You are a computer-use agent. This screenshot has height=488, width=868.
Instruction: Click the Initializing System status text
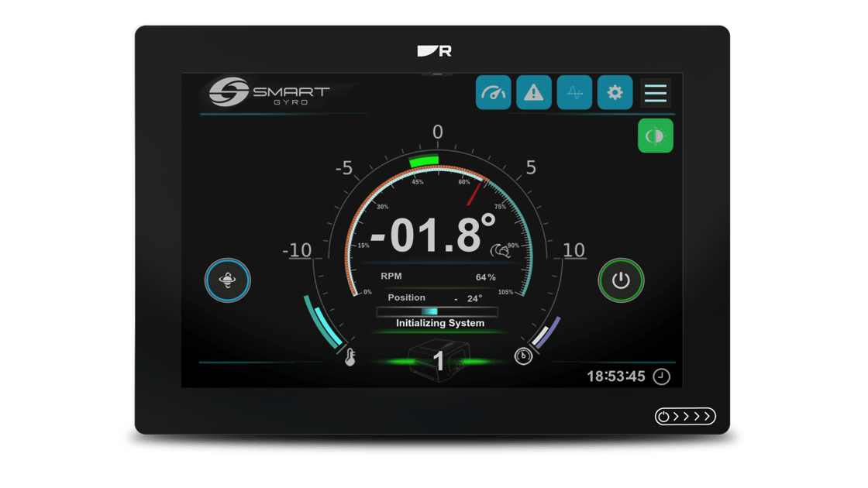pyautogui.click(x=439, y=323)
